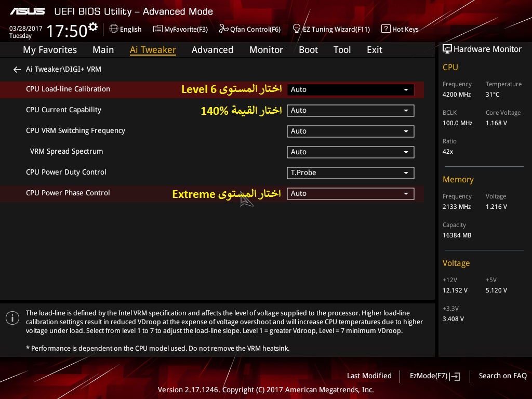
Task: Launch EZ Tuning Wizard(F11)
Action: tap(331, 29)
